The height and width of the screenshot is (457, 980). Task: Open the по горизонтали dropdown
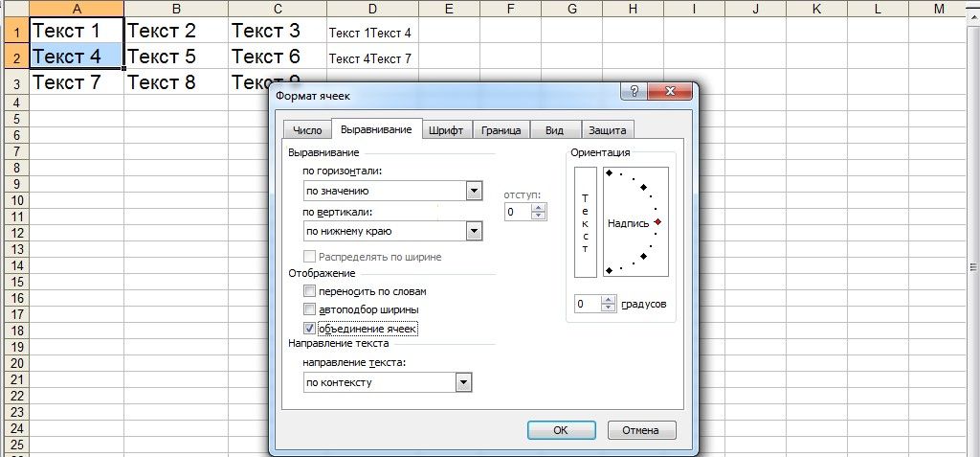click(473, 191)
